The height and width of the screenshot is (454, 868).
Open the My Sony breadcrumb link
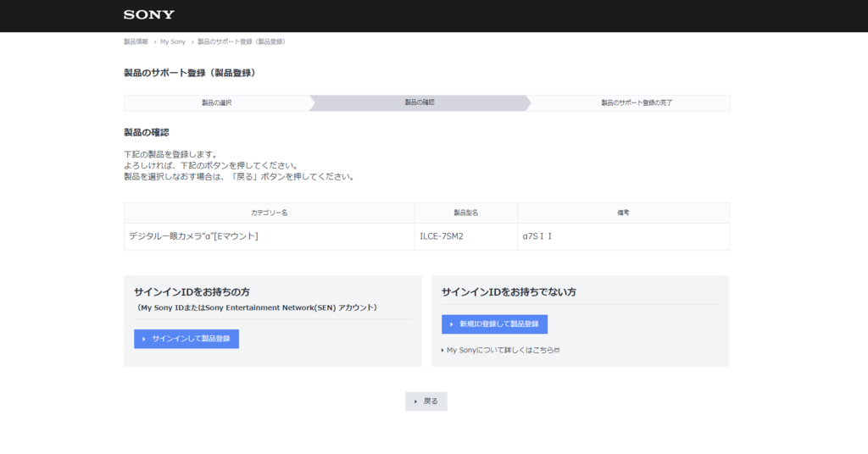[x=173, y=42]
